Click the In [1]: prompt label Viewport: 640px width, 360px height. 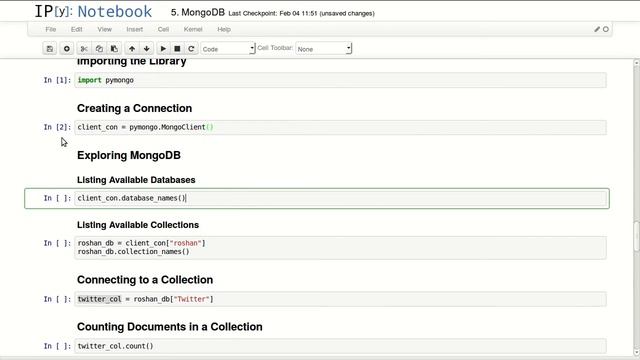tap(57, 80)
